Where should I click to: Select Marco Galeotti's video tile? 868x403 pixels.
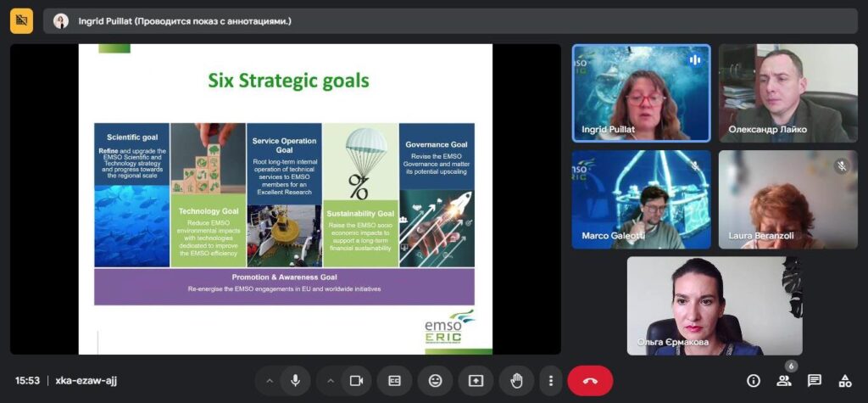click(x=641, y=200)
